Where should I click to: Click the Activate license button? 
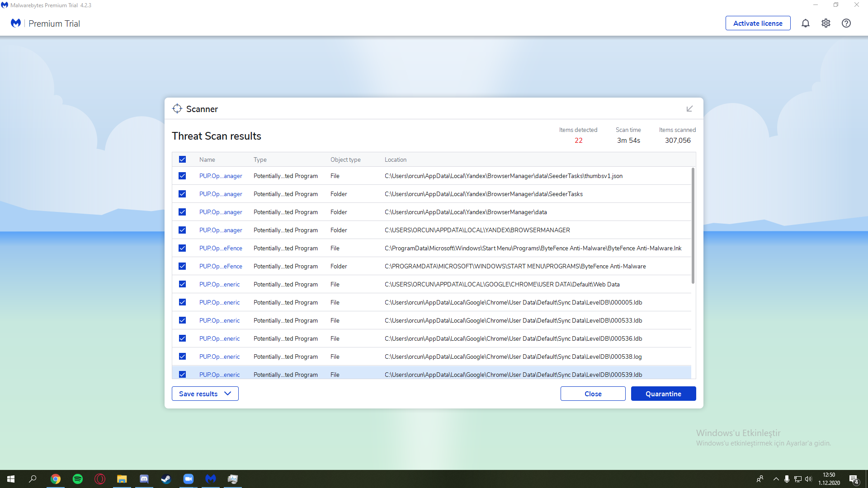click(x=758, y=23)
